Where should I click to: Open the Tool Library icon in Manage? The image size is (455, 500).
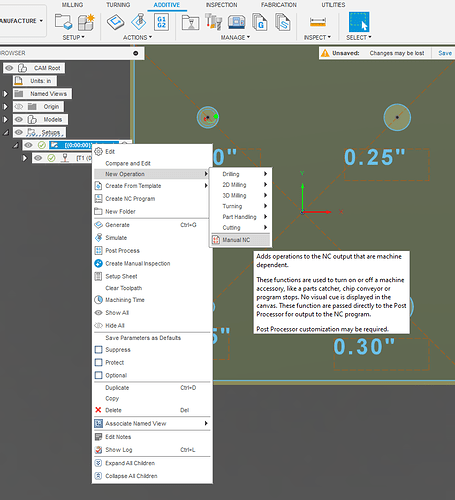(213, 22)
